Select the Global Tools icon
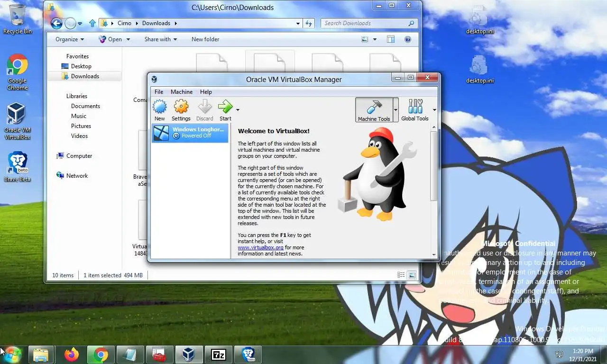The width and height of the screenshot is (607, 364). [x=415, y=110]
